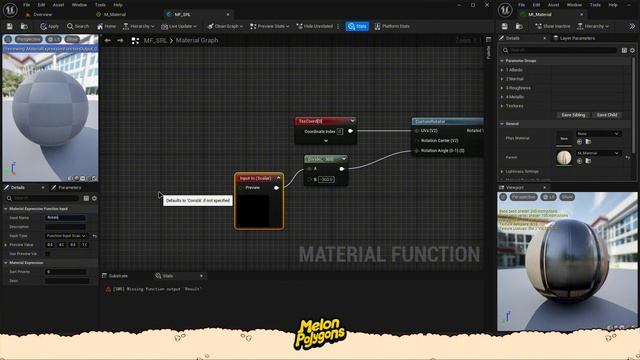Click the multiply node's B value field
The width and height of the screenshot is (640, 360).
coord(326,179)
